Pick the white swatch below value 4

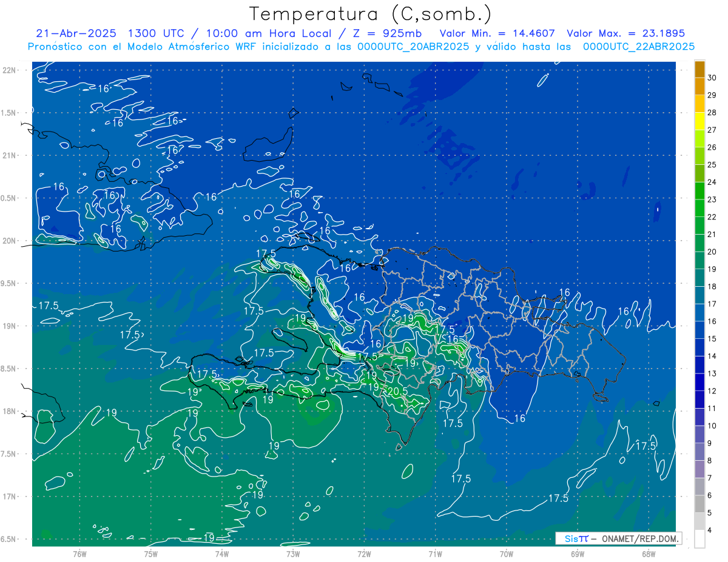point(699,539)
